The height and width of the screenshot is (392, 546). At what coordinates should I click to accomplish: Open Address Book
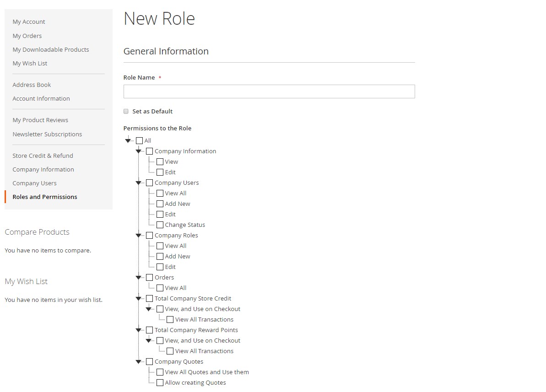click(x=32, y=85)
